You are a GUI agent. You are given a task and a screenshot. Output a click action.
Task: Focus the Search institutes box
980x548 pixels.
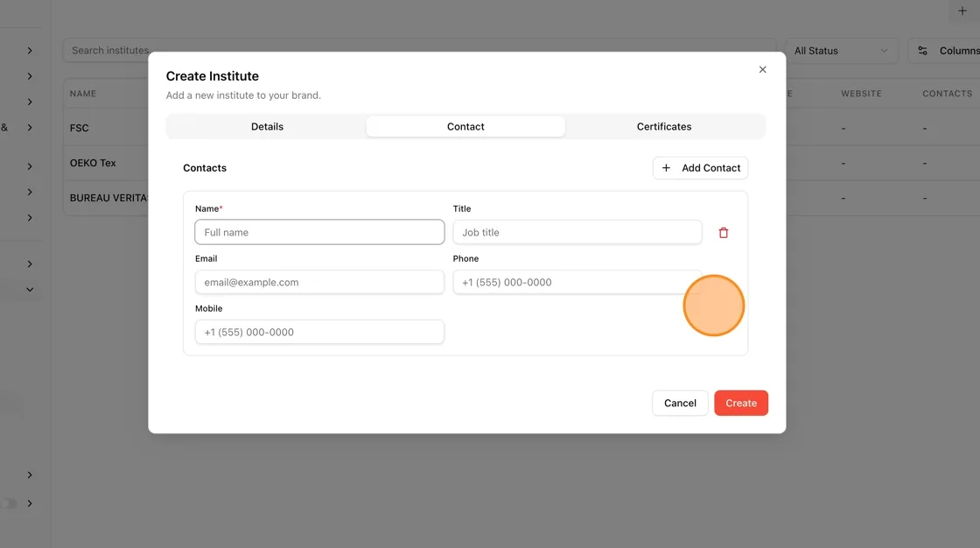click(x=419, y=51)
